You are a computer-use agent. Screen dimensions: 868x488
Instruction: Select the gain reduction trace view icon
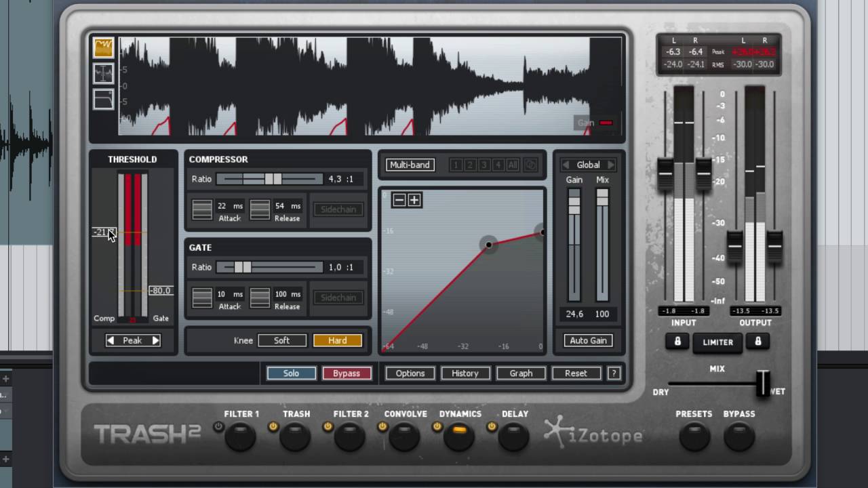pos(103,47)
